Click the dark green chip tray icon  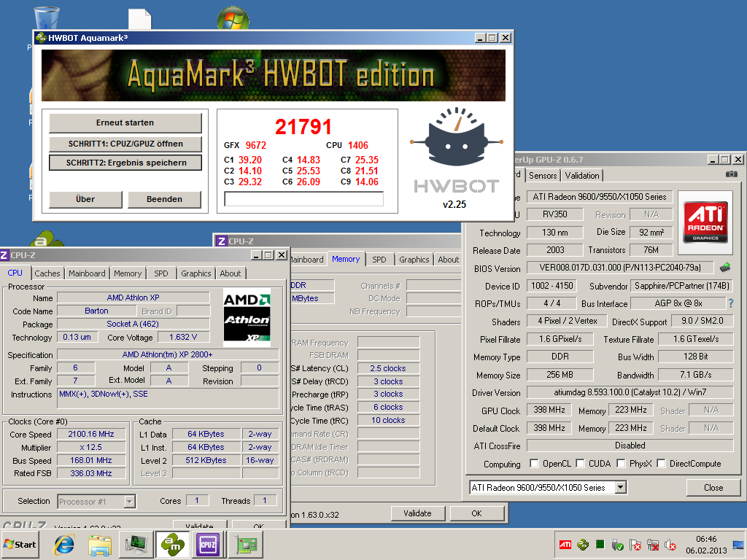coord(600,544)
